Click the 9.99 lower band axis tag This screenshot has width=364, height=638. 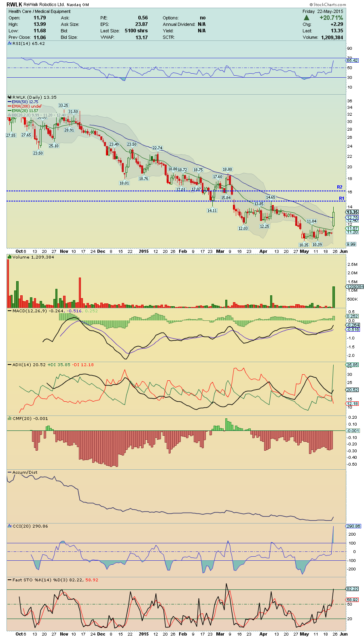tap(351, 244)
